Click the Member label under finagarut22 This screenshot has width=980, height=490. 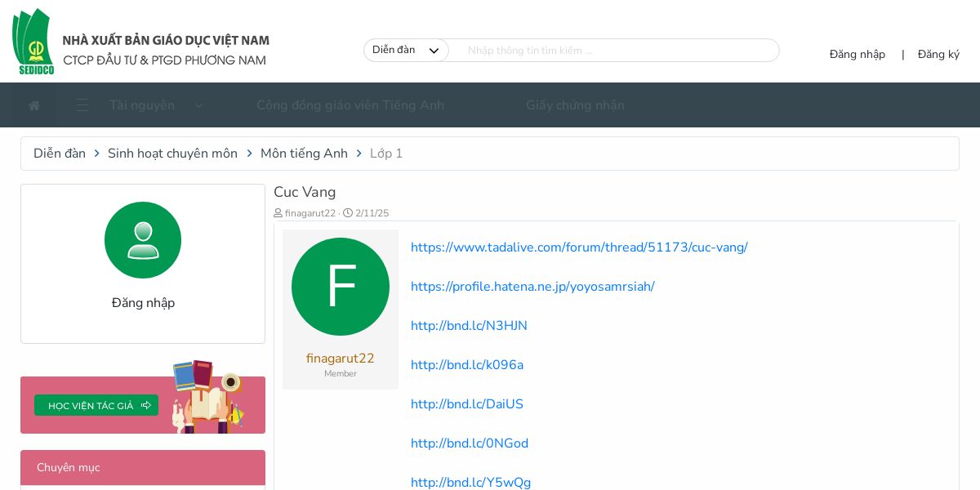click(x=341, y=374)
